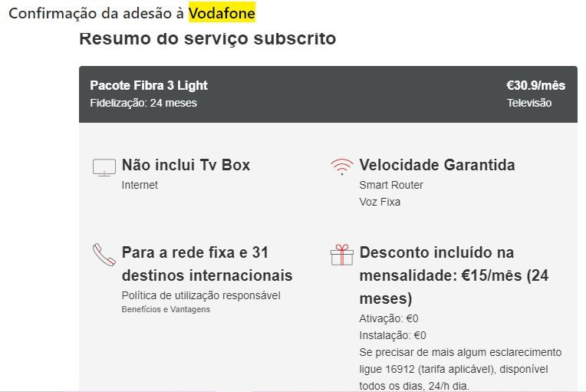Viewport: 586px width, 392px height.
Task: Click the red telephone handset icon
Action: coord(104,255)
